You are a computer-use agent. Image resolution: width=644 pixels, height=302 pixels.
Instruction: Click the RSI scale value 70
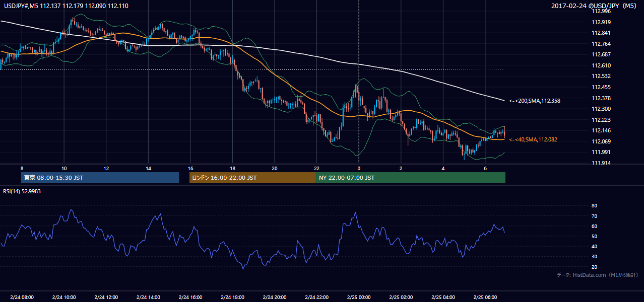click(x=594, y=216)
